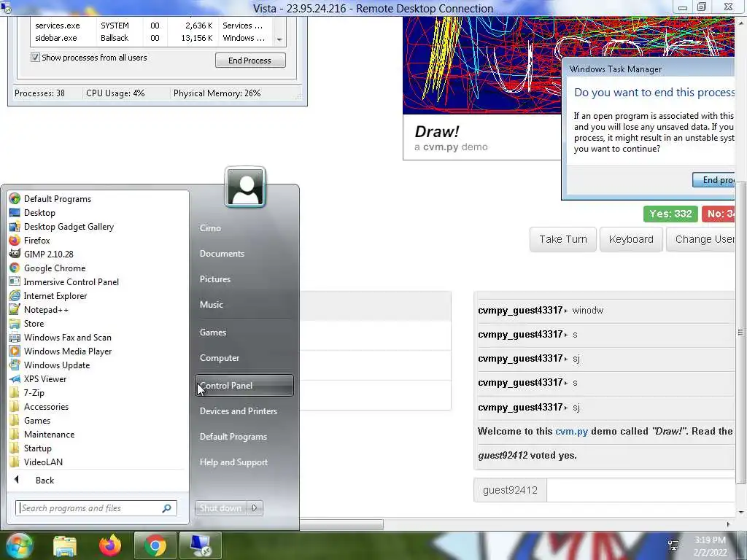Screen dimensions: 747x560
Task: Click the Desktop icon in Start menu
Action: [15, 212]
